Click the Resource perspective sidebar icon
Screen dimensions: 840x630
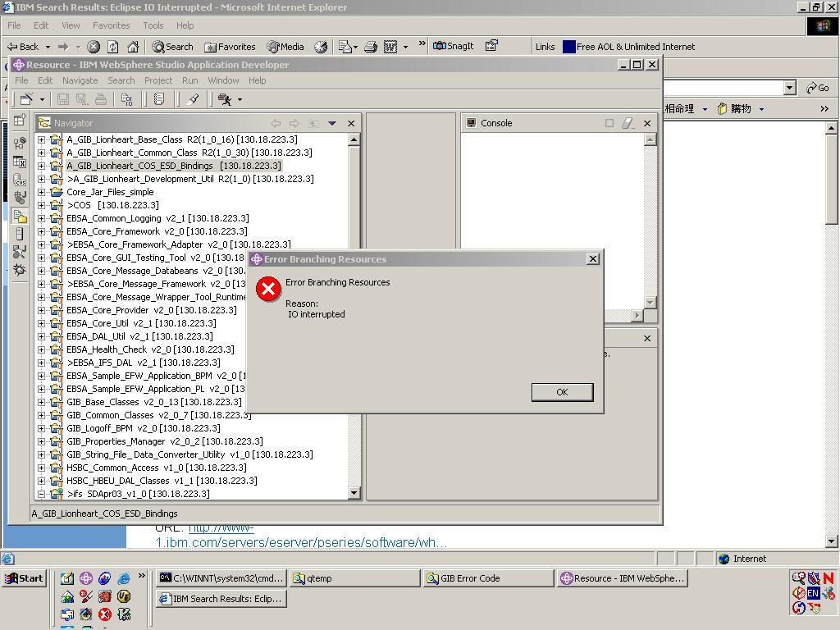coord(20,216)
